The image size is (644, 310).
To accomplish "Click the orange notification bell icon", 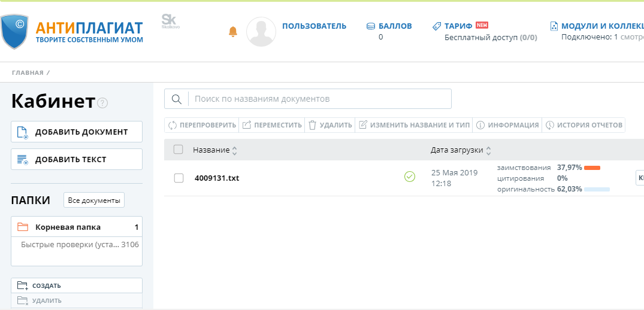I will click(x=233, y=32).
